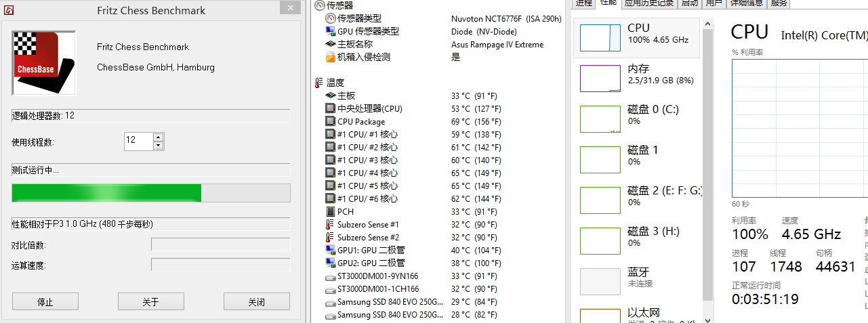868x323 pixels.
Task: Click the empty 运算速度 result field
Action: (x=220, y=265)
